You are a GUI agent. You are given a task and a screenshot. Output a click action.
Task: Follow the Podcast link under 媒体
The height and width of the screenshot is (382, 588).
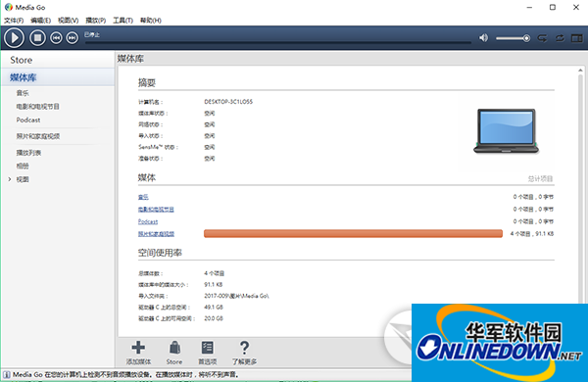coord(148,221)
